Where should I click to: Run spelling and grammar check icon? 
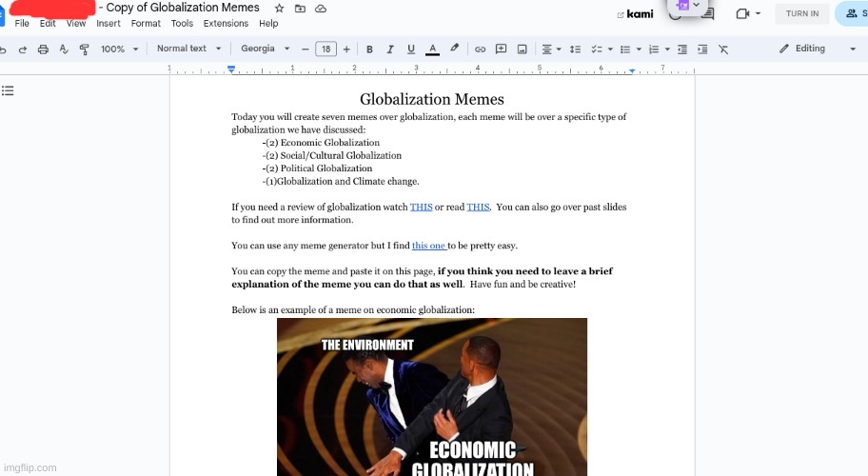pos(64,50)
